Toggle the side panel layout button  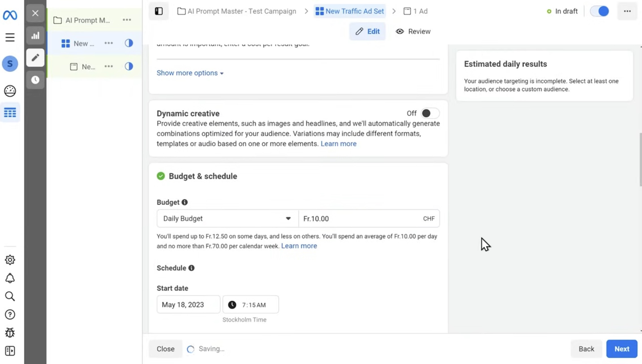[159, 11]
